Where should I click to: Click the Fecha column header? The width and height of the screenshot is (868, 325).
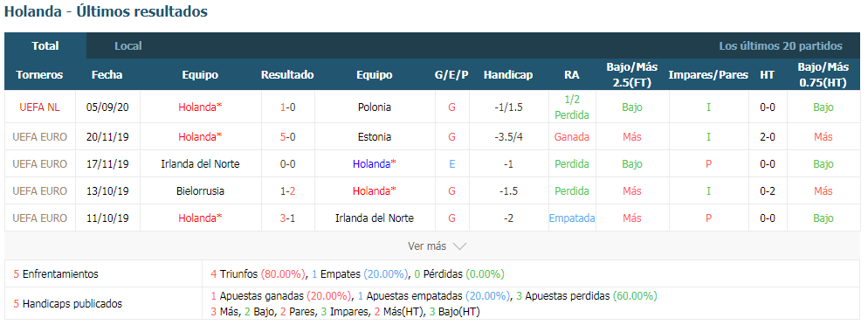click(x=107, y=75)
